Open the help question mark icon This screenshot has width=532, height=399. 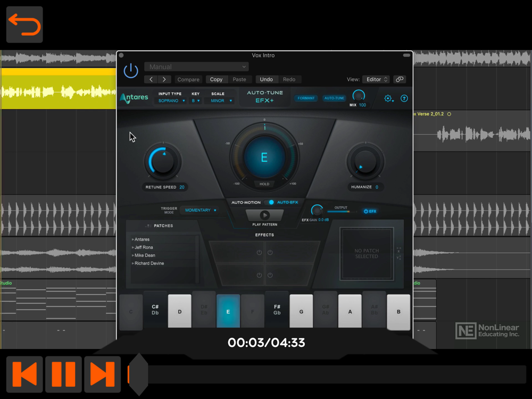[x=404, y=98]
